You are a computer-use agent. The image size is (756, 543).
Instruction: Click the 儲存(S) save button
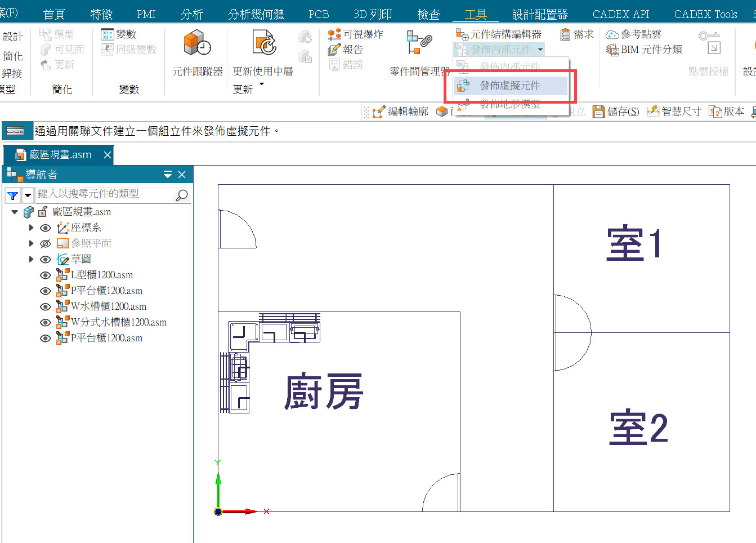(x=616, y=112)
